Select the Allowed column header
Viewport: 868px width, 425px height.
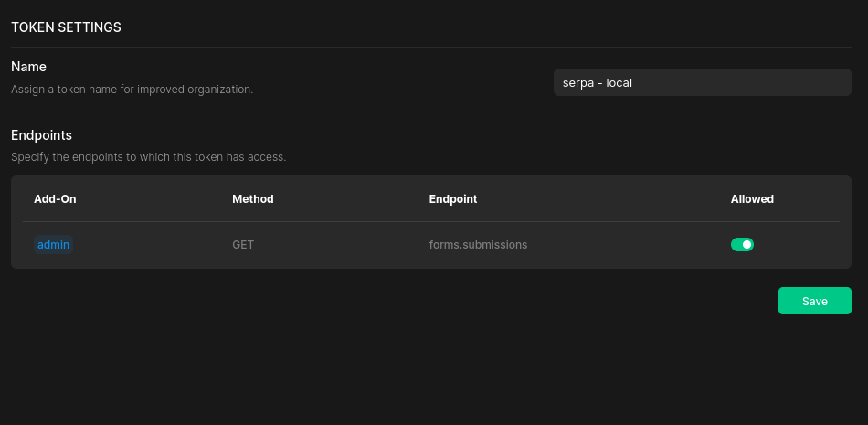tap(752, 199)
